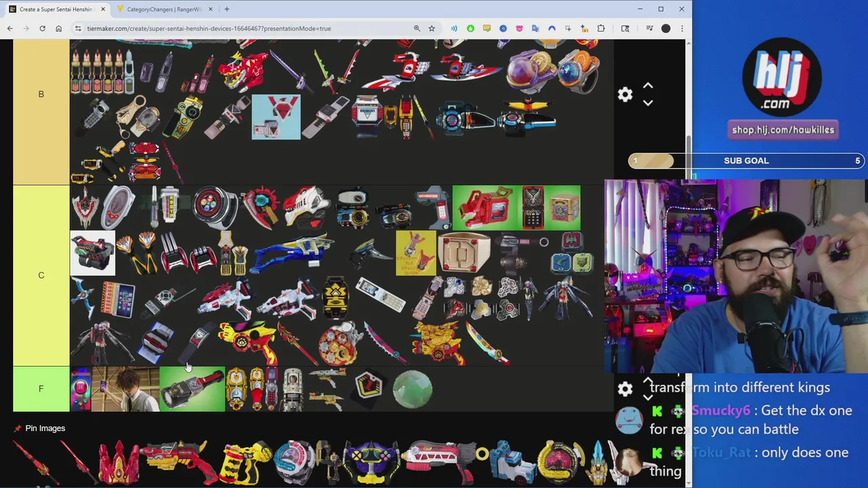The width and height of the screenshot is (868, 488).
Task: Click the green circular extension icon
Action: point(470,28)
